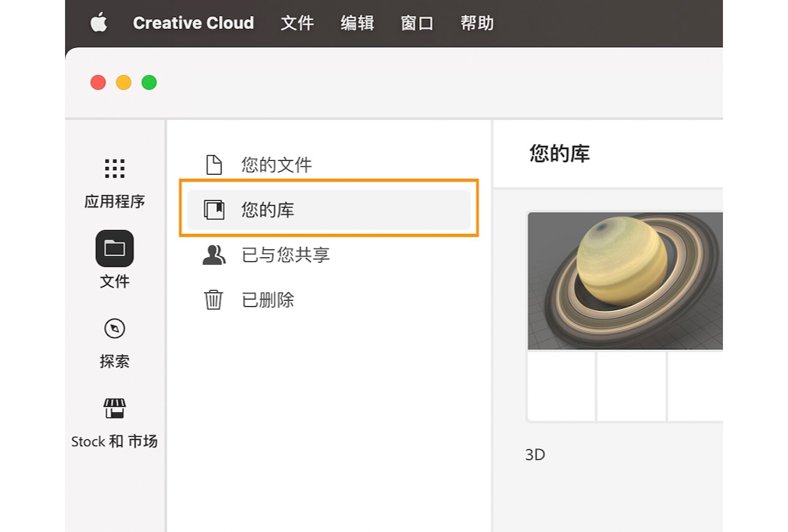The height and width of the screenshot is (532, 788).
Task: Click the 3D library name label
Action: coord(535,454)
